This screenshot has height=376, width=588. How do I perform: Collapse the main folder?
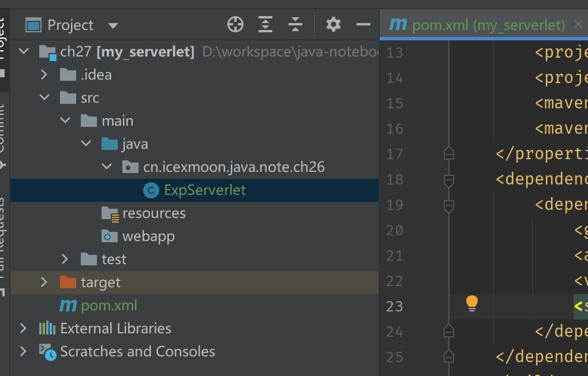pos(65,121)
